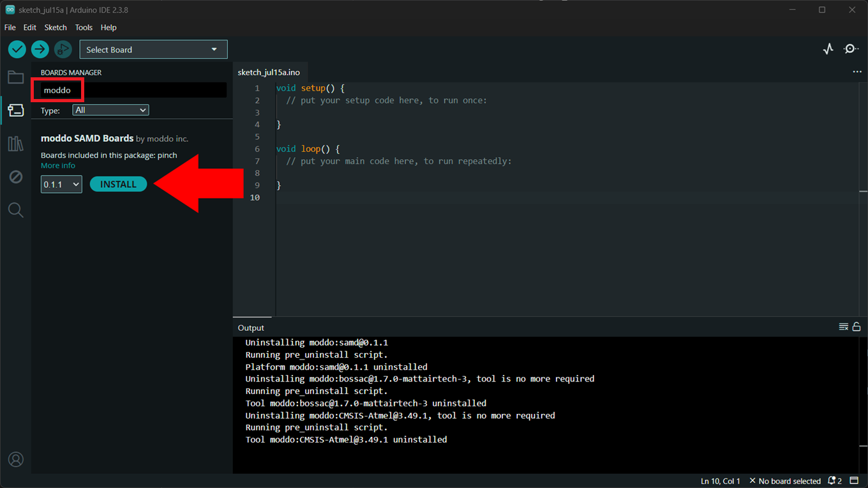Click the boards search field containing moddo

133,90
